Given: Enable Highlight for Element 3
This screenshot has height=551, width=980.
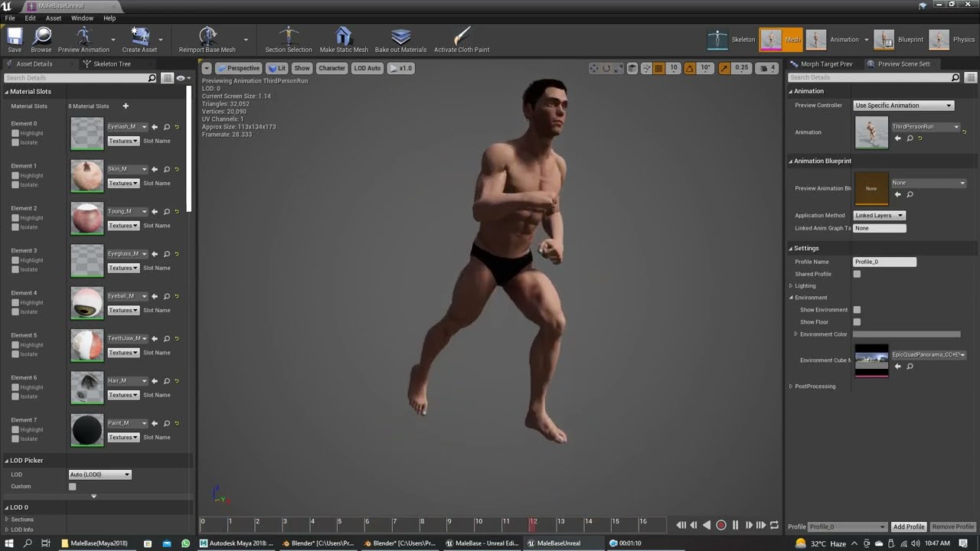Looking at the screenshot, I should (15, 260).
